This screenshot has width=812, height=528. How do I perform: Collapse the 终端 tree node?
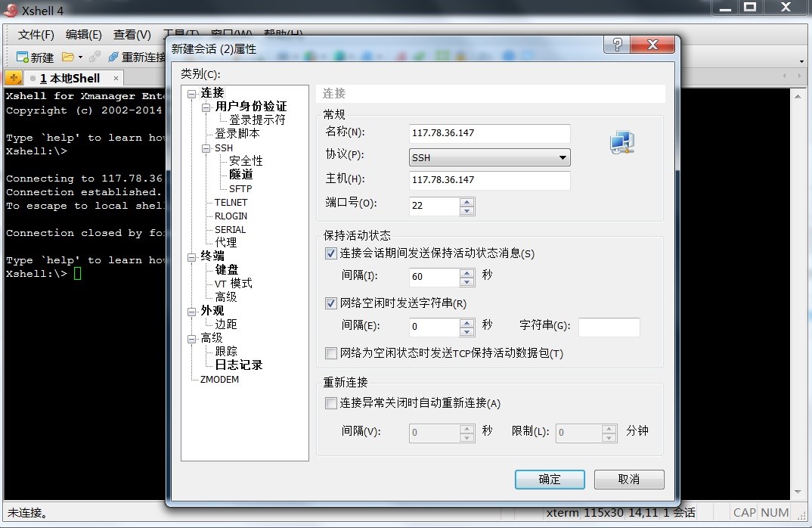(x=192, y=257)
